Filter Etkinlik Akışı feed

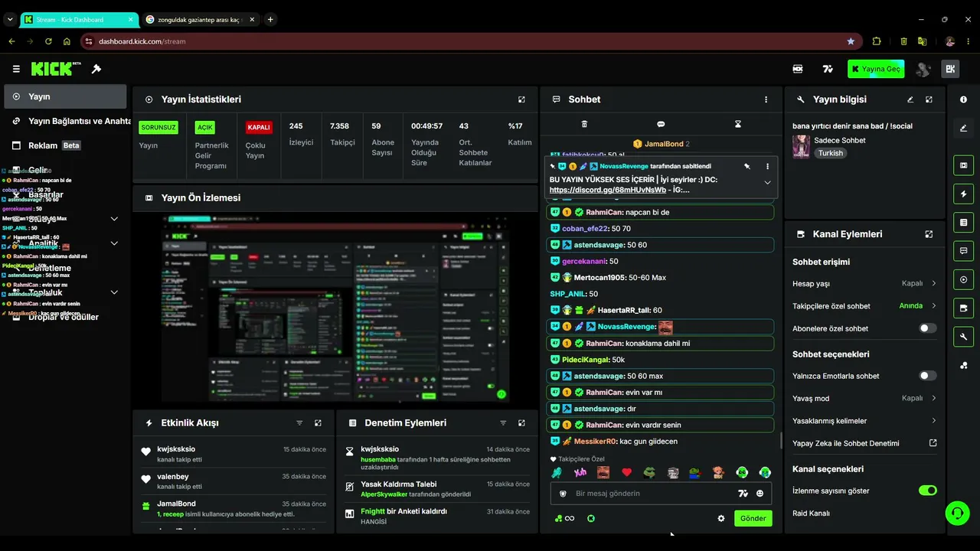(299, 423)
